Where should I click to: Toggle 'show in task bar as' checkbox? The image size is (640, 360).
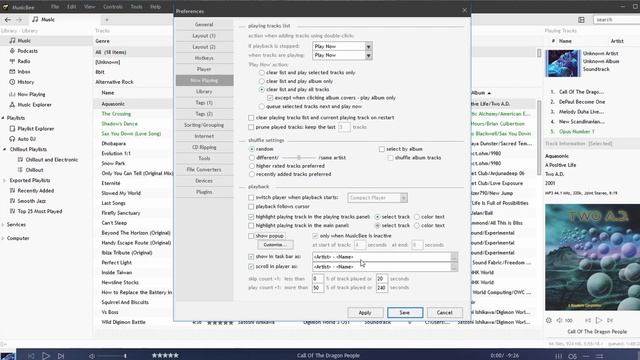pos(251,257)
